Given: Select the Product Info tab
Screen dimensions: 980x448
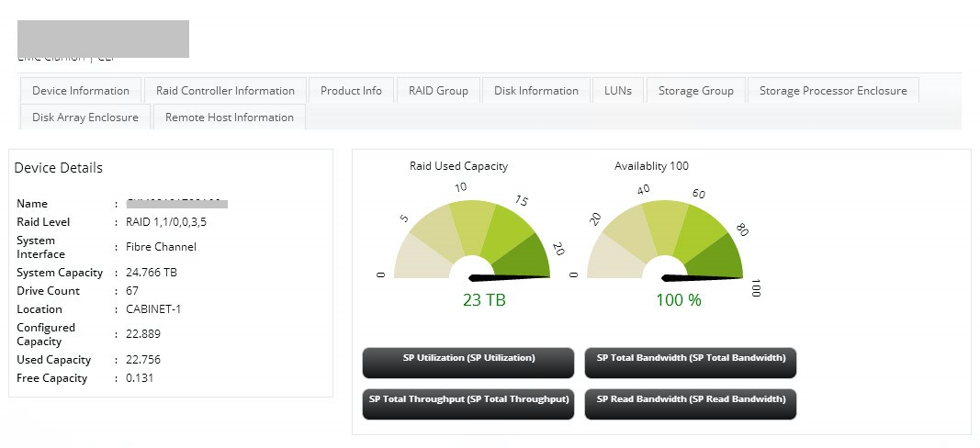Looking at the screenshot, I should pyautogui.click(x=351, y=91).
